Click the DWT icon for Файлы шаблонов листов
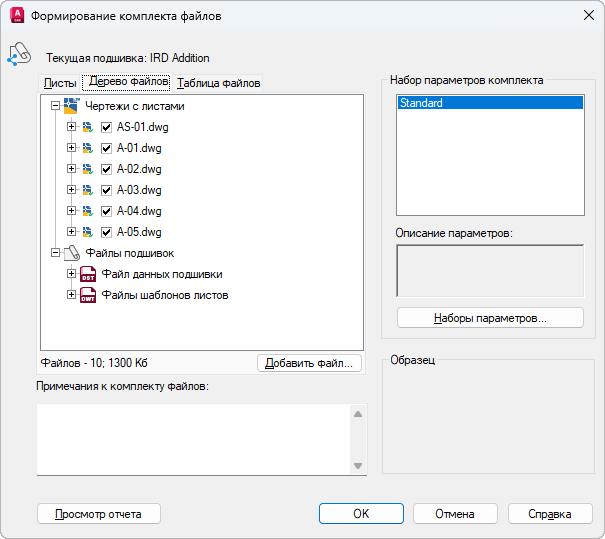Image resolution: width=605 pixels, height=539 pixels. click(x=88, y=295)
